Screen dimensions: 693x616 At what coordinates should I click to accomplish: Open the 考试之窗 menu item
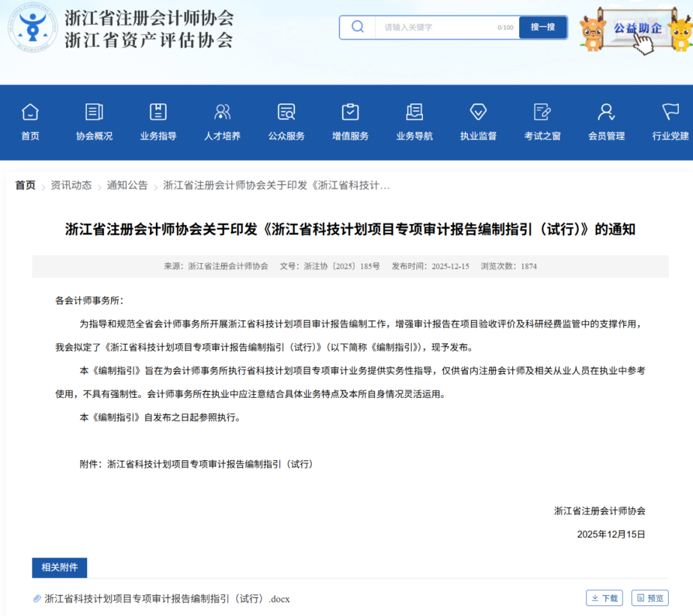542,136
